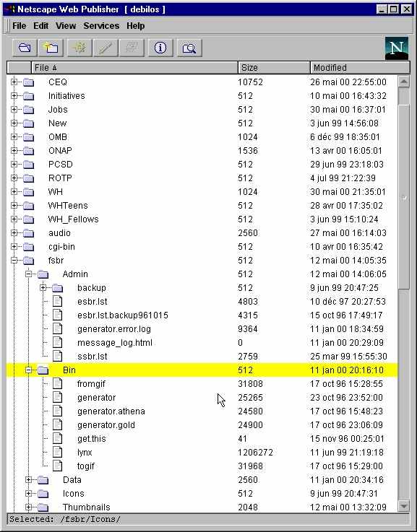Sort by the Modified column header

360,68
